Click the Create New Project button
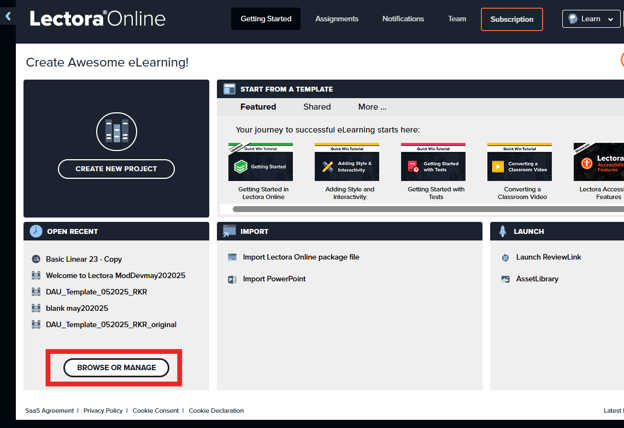The height and width of the screenshot is (428, 624). point(116,169)
